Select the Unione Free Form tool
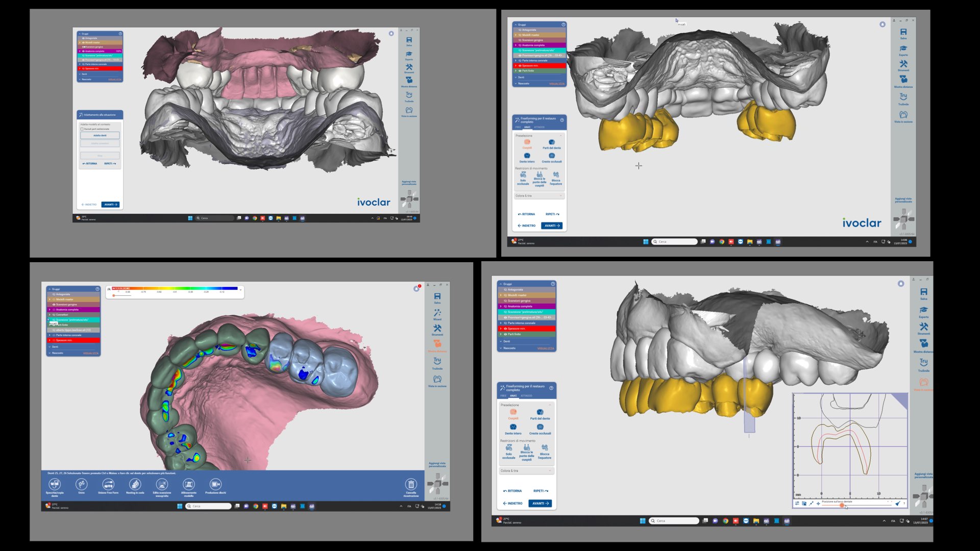The image size is (980, 551). 108,484
